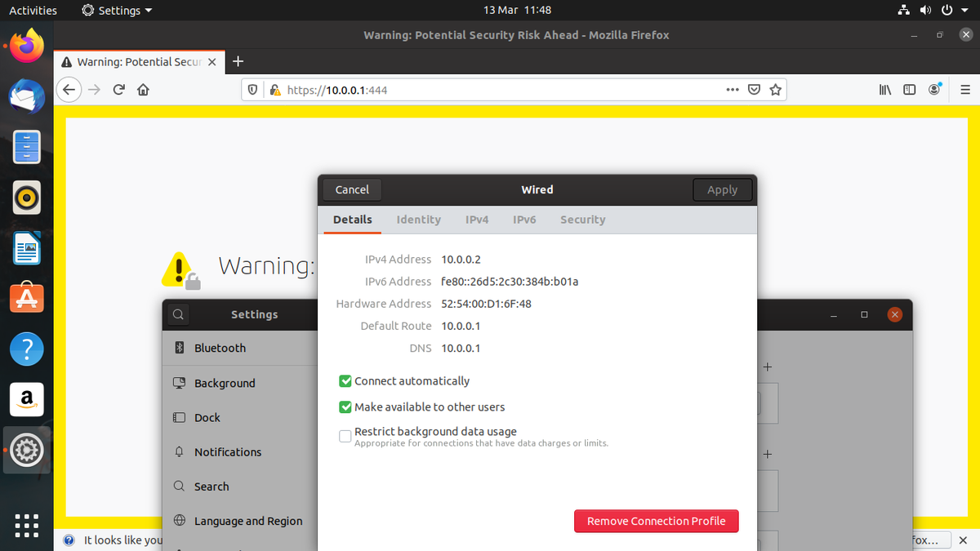This screenshot has height=551, width=980.
Task: Click the tracking protection shield in address bar
Action: tap(253, 89)
